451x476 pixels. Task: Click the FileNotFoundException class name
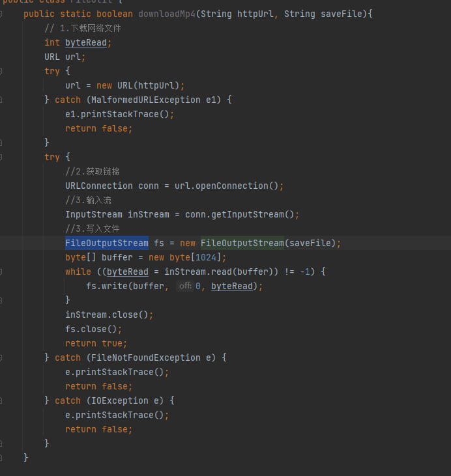pyautogui.click(x=146, y=357)
